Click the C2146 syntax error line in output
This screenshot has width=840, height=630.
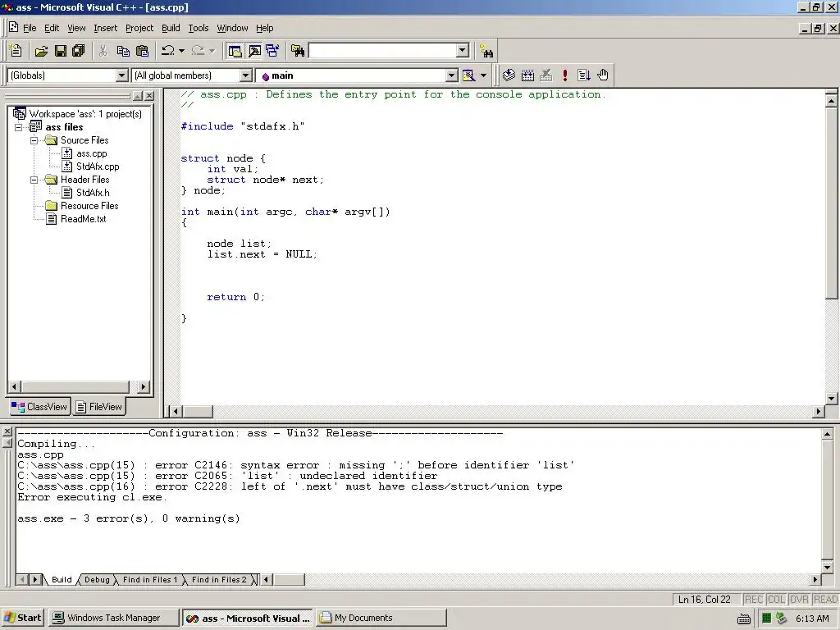coord(295,465)
